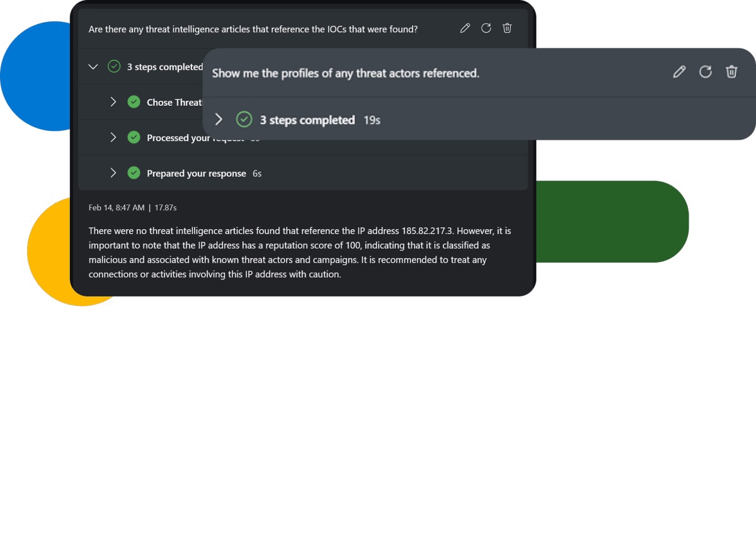756x547 pixels.
Task: Click green check beside Processed your request
Action: (x=134, y=137)
